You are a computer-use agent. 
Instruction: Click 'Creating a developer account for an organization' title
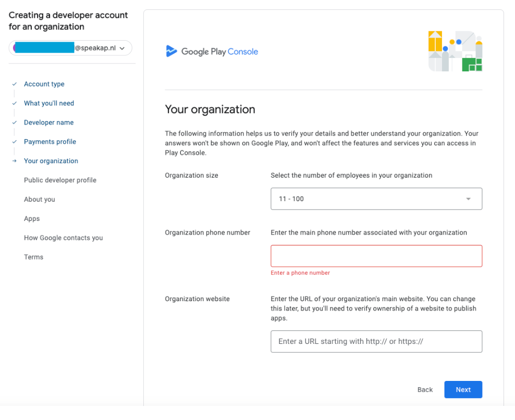coord(68,21)
